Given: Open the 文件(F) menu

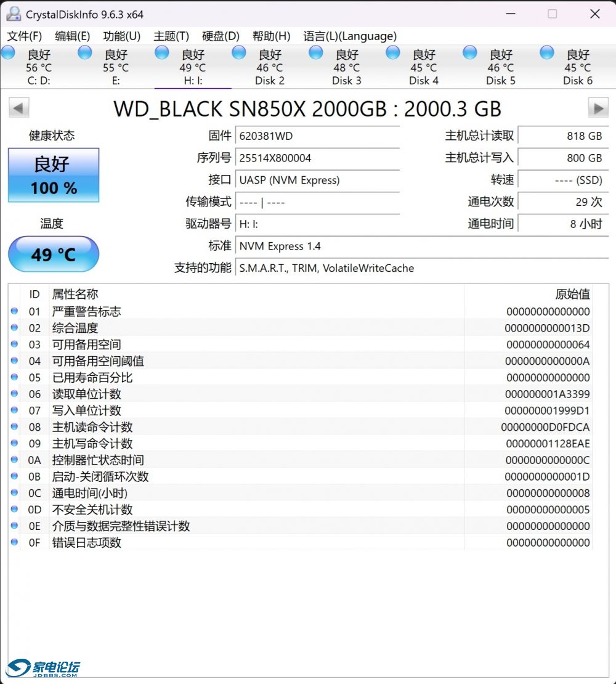Looking at the screenshot, I should (25, 36).
